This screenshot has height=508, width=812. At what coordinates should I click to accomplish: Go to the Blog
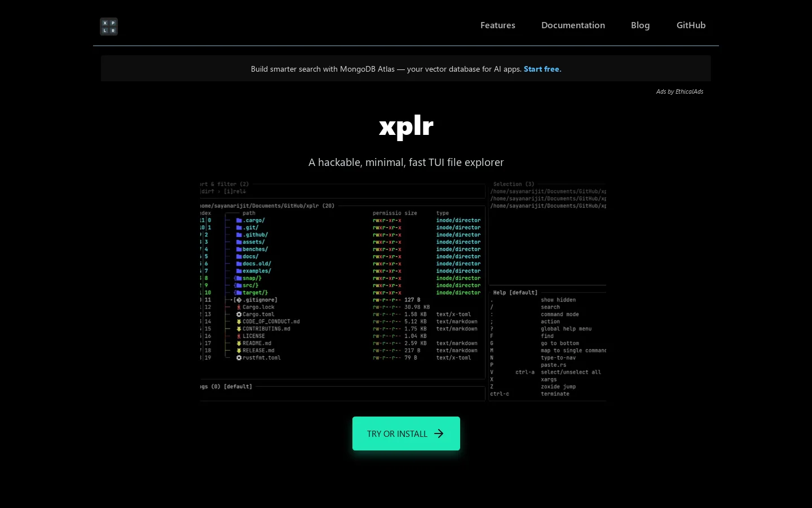tap(640, 25)
